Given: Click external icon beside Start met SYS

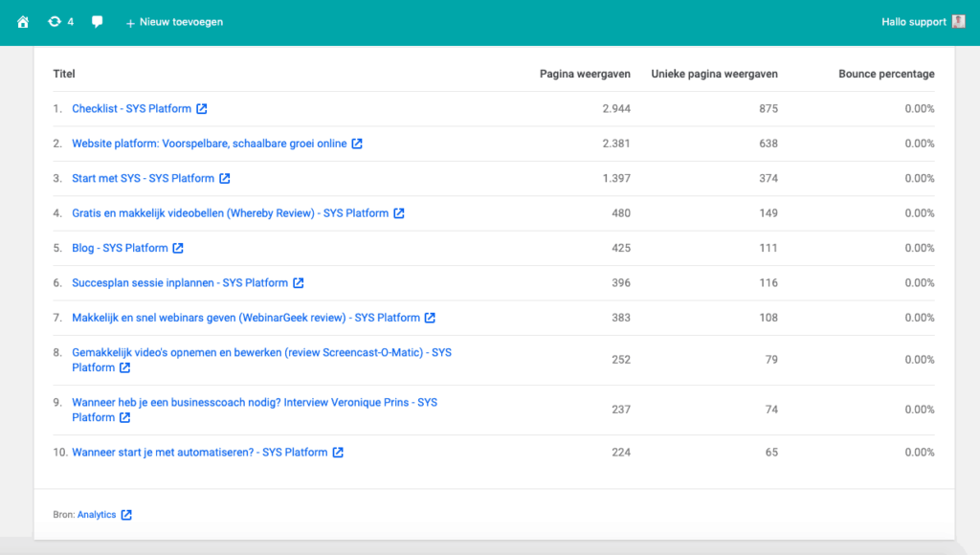Looking at the screenshot, I should point(225,178).
